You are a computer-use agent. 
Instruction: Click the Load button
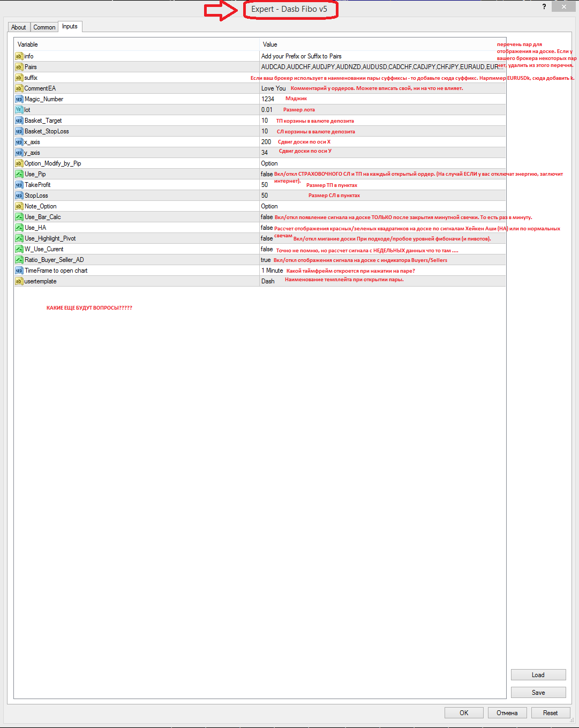click(538, 675)
